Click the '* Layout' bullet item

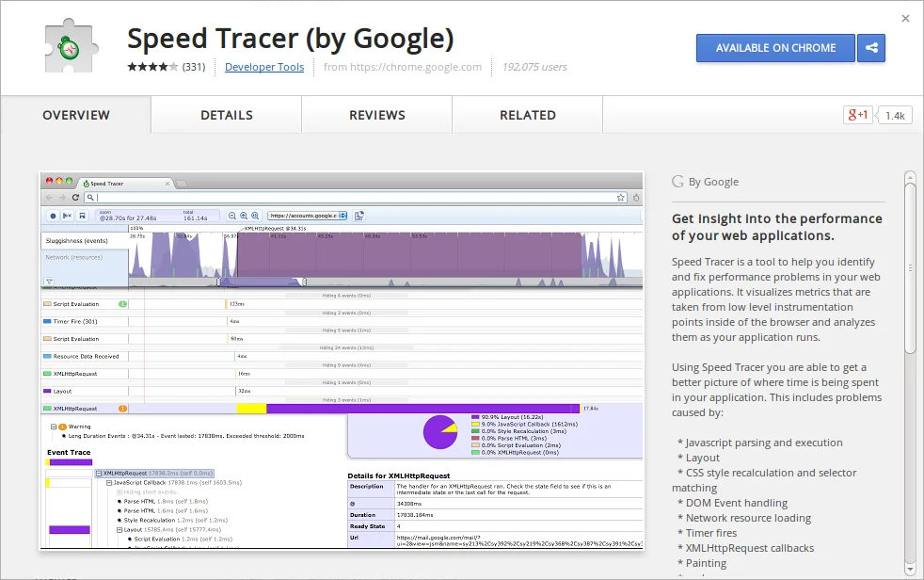pos(699,458)
